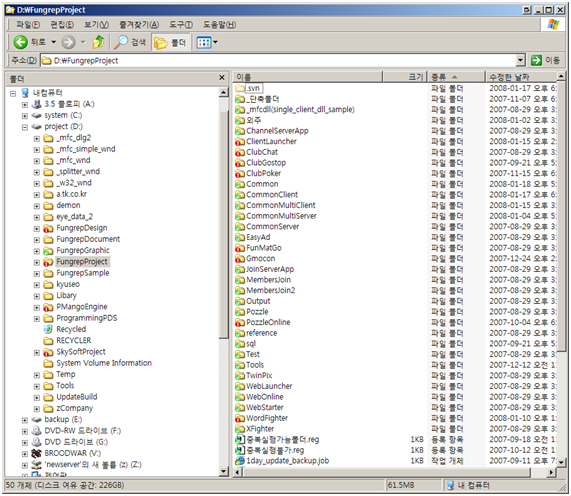The image size is (571, 496).
Task: Collapse the 내 컴퓨터 tree node
Action: click(13, 94)
